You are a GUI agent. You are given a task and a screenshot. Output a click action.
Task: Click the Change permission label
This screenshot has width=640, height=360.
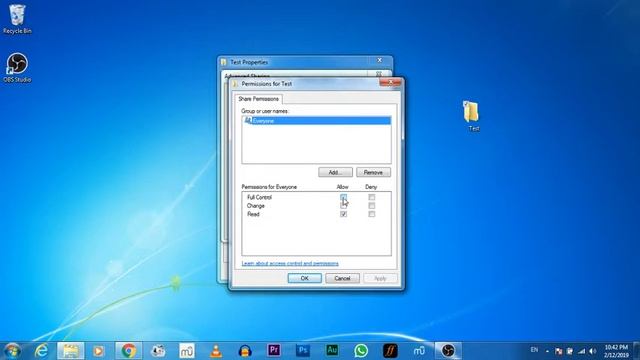coord(256,206)
